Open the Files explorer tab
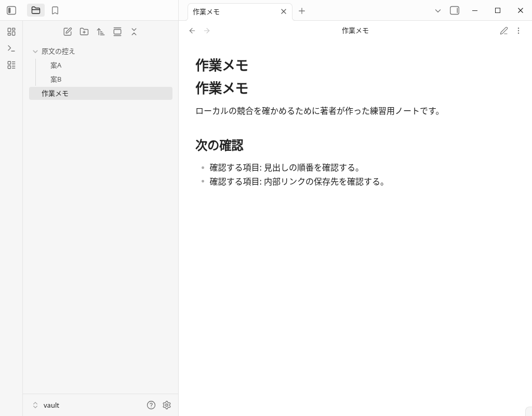Viewport: 532px width, 416px height. click(x=36, y=10)
